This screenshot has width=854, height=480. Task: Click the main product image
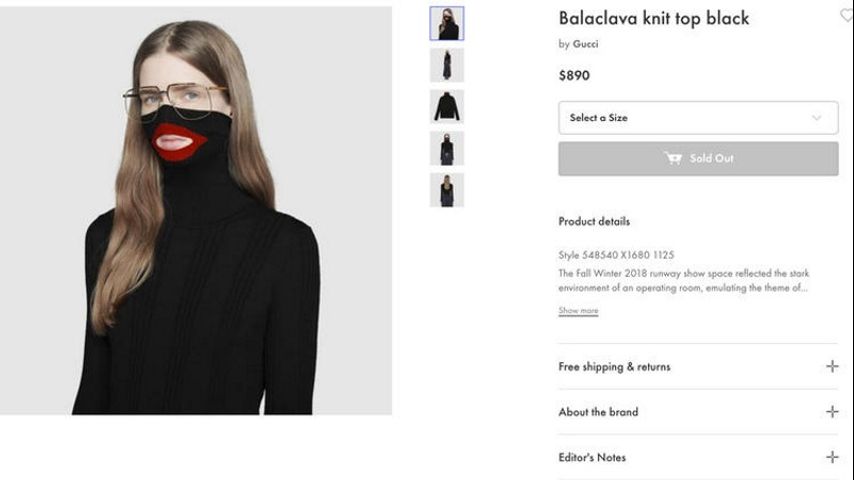(196, 210)
